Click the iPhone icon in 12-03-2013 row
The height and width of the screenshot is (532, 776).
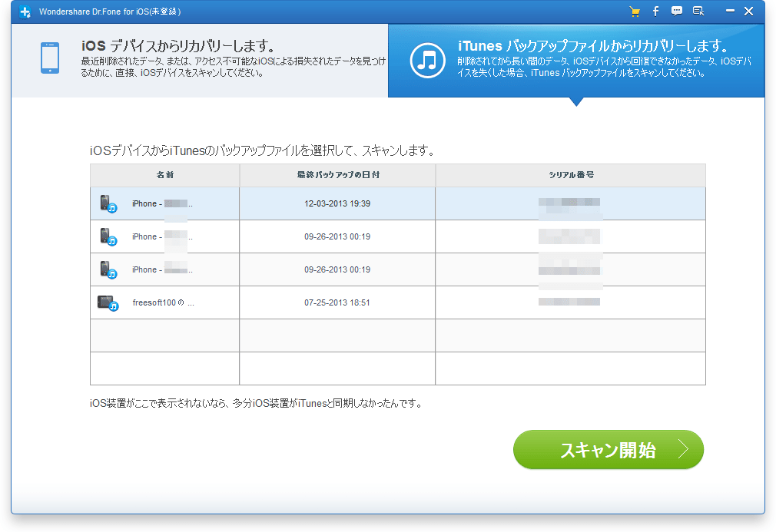(x=108, y=203)
